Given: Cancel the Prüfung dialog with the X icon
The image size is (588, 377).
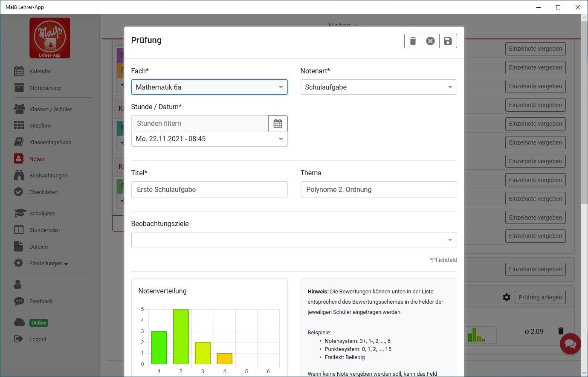Looking at the screenshot, I should pos(431,41).
